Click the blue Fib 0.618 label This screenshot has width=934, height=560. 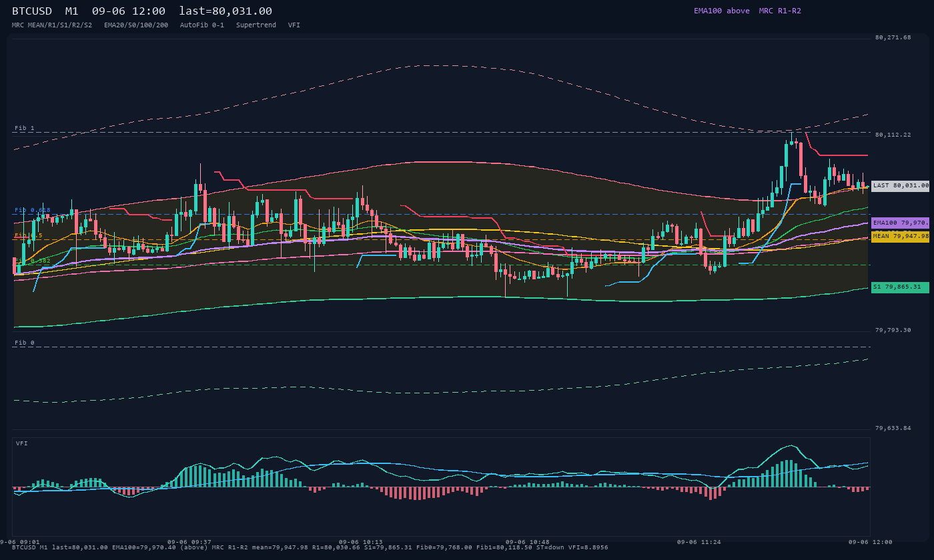[x=33, y=210]
